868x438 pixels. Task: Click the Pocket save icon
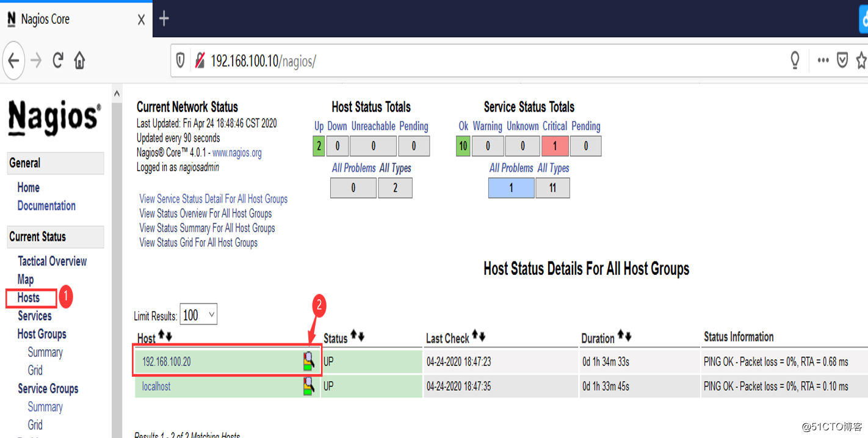[x=842, y=60]
